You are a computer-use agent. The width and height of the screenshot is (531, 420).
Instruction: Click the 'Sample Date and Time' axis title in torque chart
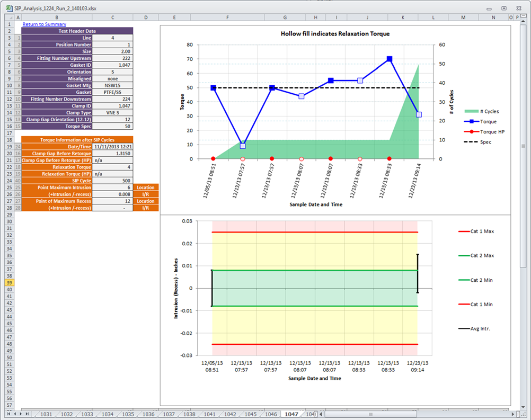(x=316, y=204)
